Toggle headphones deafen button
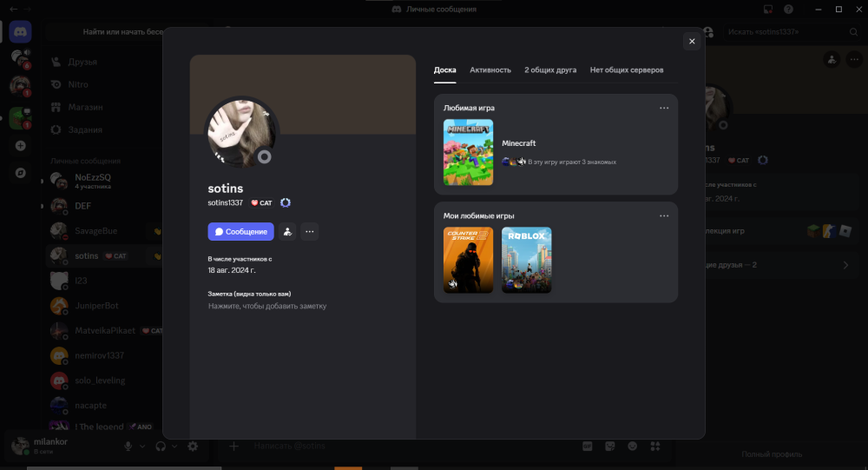This screenshot has width=868, height=470. click(161, 447)
